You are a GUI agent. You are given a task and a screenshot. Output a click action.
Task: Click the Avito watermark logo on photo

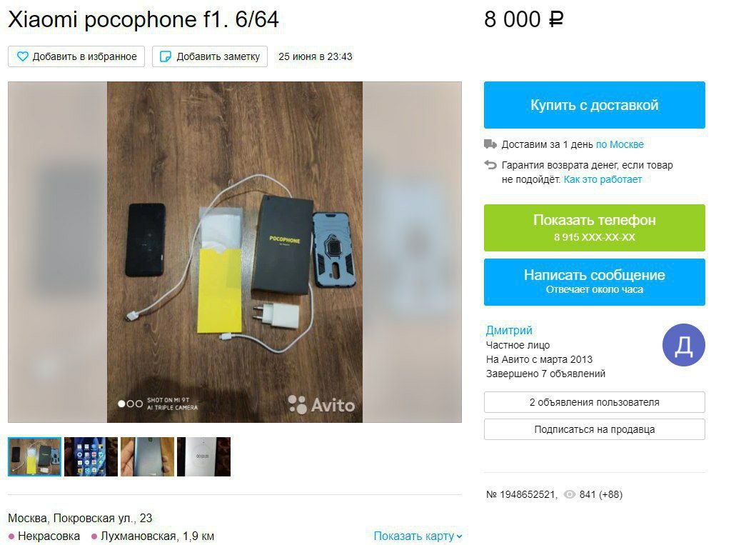pyautogui.click(x=321, y=405)
